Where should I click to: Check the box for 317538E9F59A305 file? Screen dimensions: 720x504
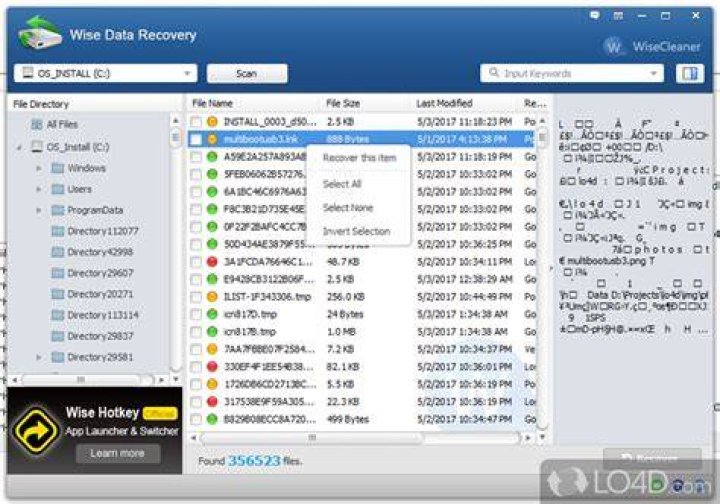(x=196, y=402)
